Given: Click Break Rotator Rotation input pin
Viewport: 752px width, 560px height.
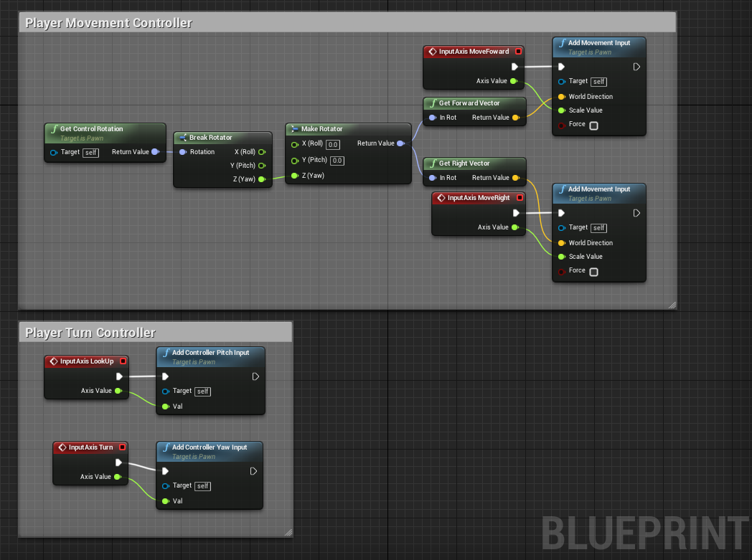Looking at the screenshot, I should 183,152.
